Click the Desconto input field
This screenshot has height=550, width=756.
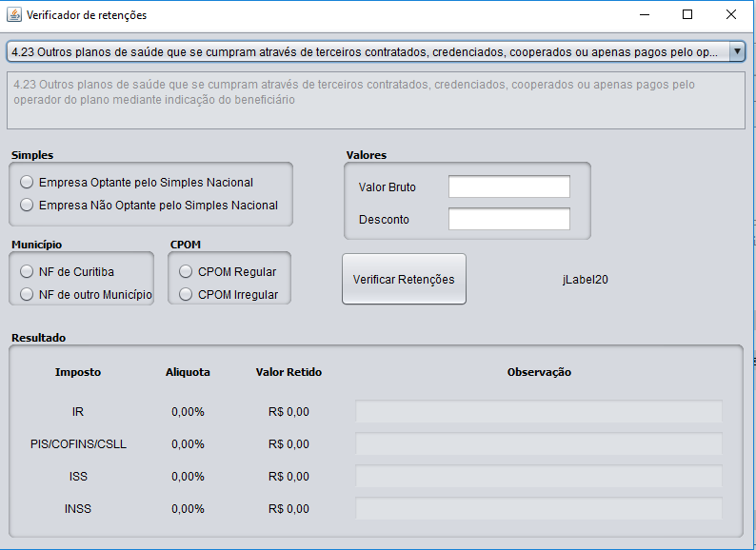509,219
